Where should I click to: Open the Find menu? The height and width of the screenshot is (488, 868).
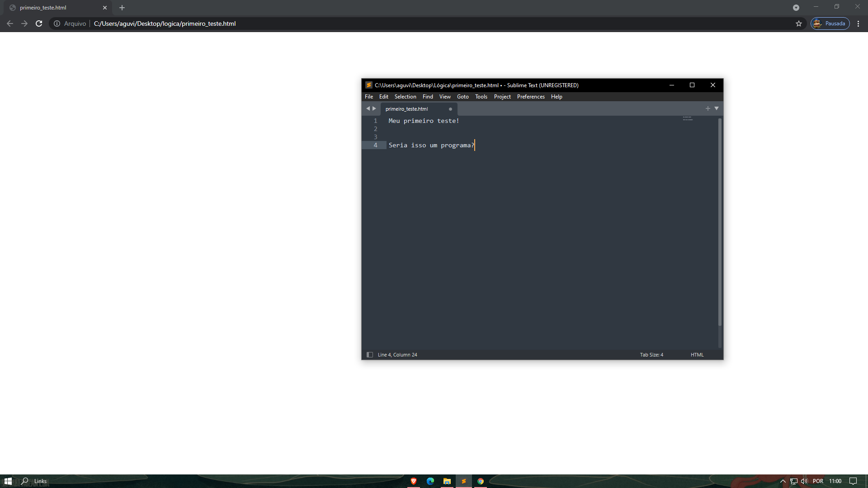point(428,97)
